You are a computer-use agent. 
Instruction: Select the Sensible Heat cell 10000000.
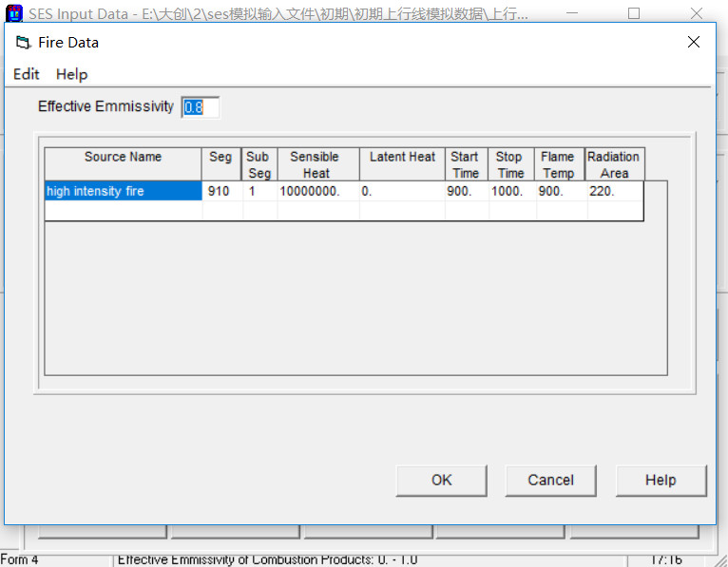(318, 191)
